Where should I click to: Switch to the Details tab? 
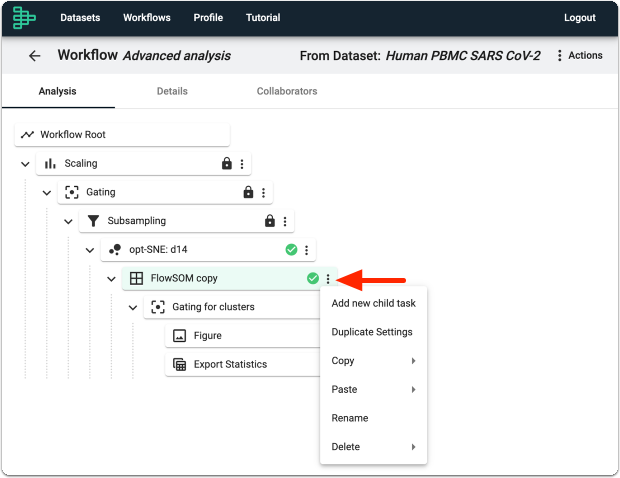tap(172, 91)
